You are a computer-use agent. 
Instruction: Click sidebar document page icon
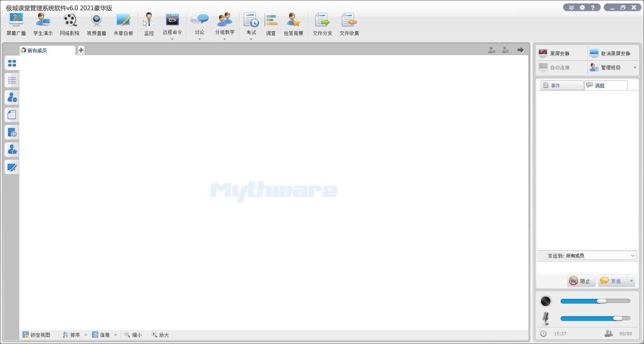pos(12,115)
